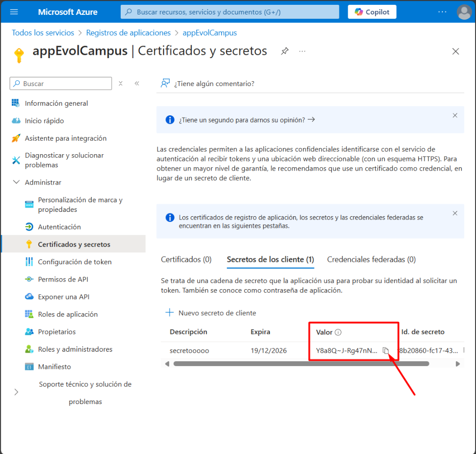Dismiss the opinion survey banner
This screenshot has height=454, width=476.
pos(455,115)
